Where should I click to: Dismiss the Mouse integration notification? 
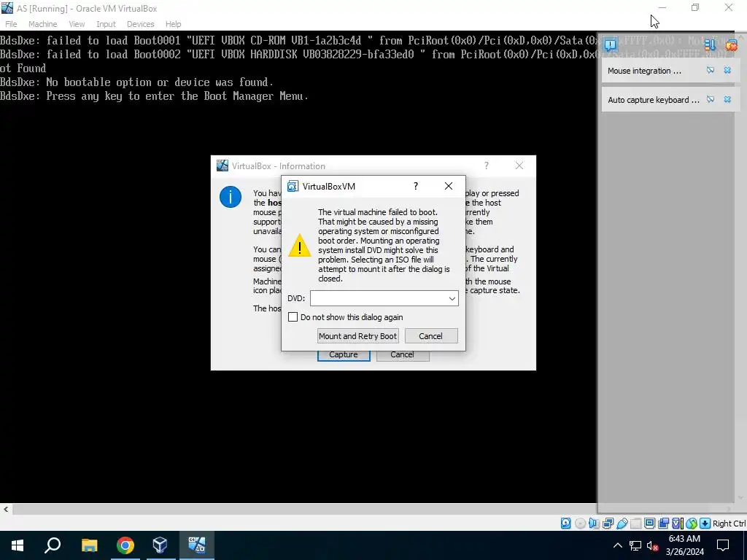(727, 71)
